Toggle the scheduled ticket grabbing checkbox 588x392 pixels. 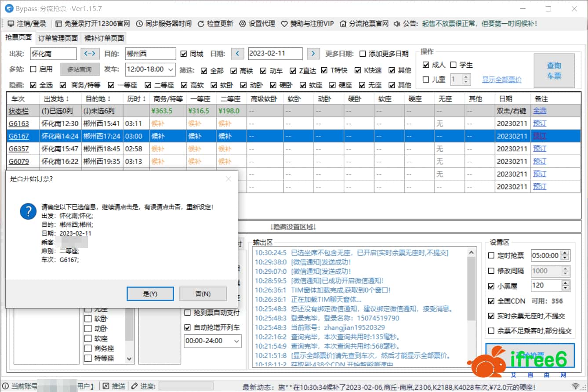point(491,256)
